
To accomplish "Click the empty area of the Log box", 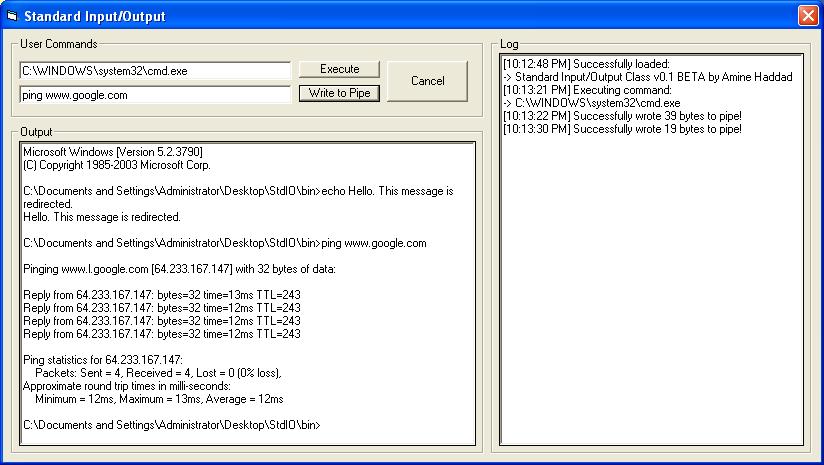I will [652, 300].
